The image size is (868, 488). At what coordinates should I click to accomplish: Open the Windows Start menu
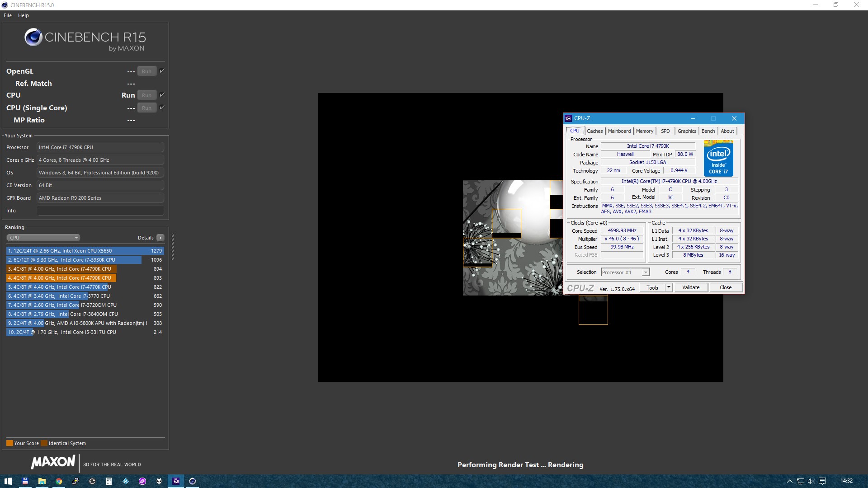click(x=8, y=481)
